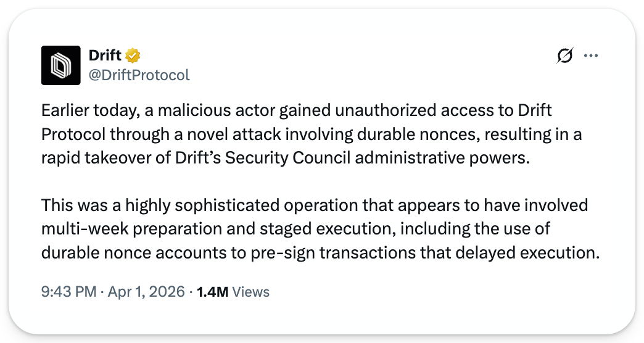
Task: Click the 9:43 PM timestamp
Action: (x=68, y=292)
